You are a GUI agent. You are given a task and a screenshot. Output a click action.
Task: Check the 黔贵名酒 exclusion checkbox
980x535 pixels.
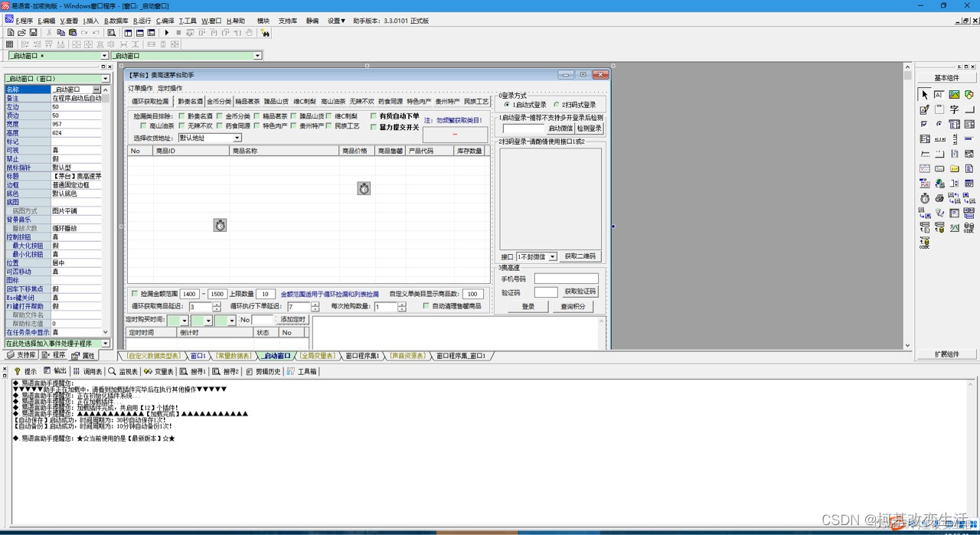(x=181, y=116)
